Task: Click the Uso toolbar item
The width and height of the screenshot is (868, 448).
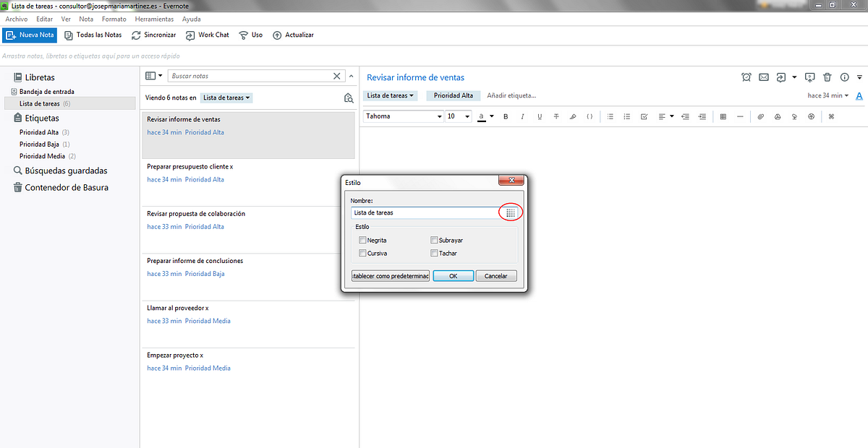Action: click(x=250, y=35)
